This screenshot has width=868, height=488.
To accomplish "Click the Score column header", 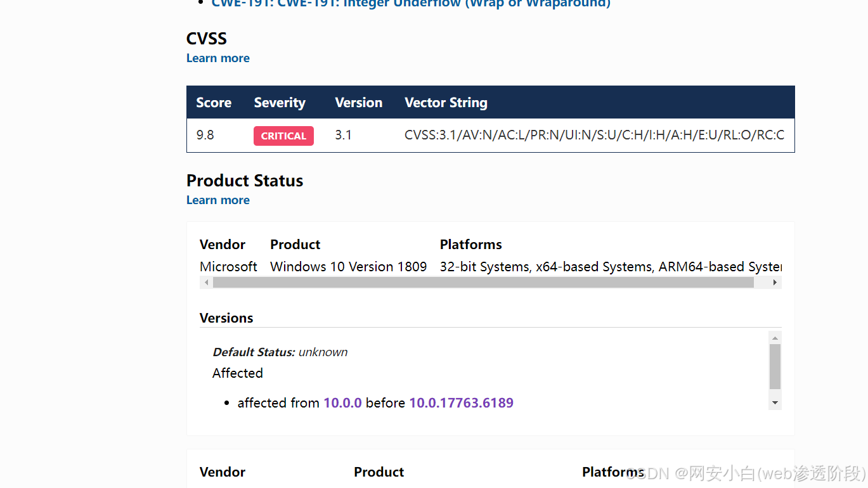I will click(x=214, y=103).
